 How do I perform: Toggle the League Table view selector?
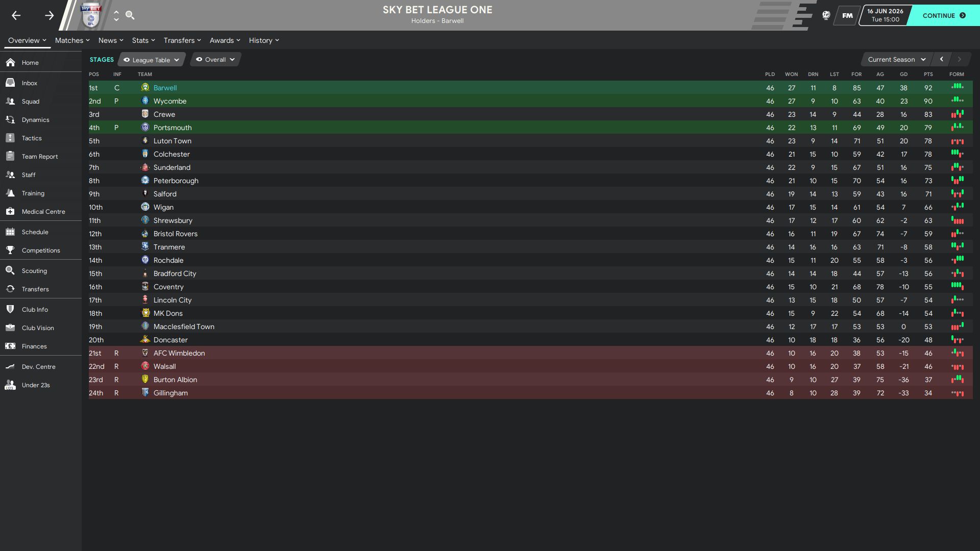[152, 60]
